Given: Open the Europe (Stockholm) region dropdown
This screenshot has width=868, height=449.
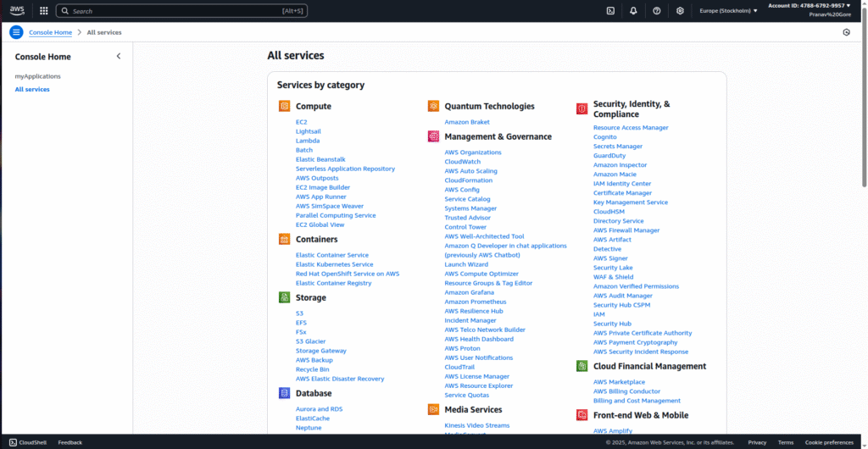Looking at the screenshot, I should tap(728, 10).
